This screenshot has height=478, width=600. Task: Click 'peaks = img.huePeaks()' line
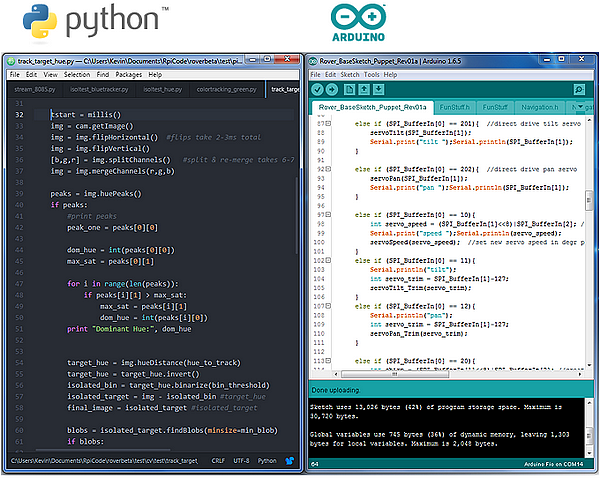pos(96,194)
